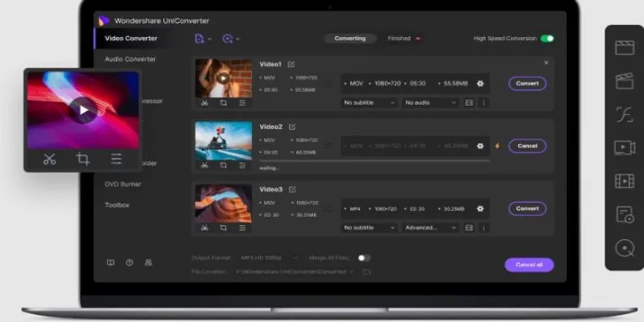644x322 pixels.
Task: Open the File Location path dropdown
Action: tap(294, 271)
